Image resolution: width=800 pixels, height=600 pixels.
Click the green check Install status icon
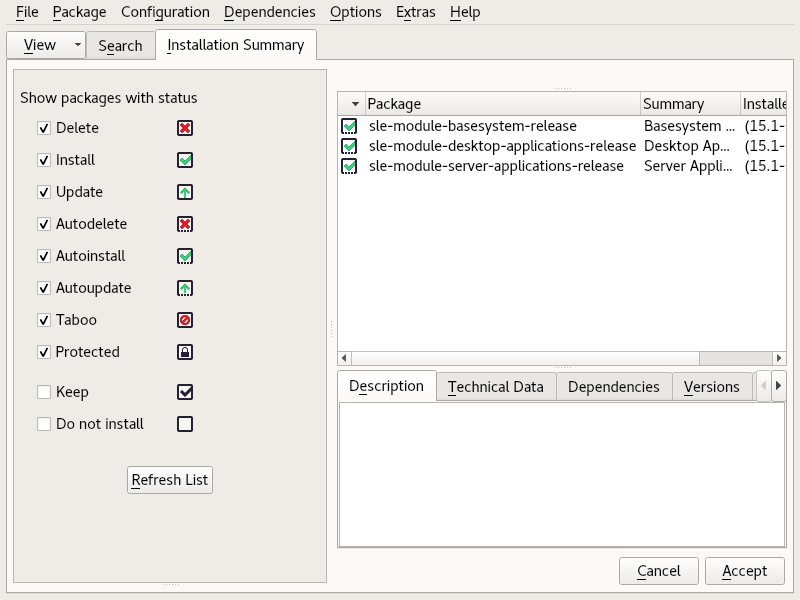click(185, 160)
